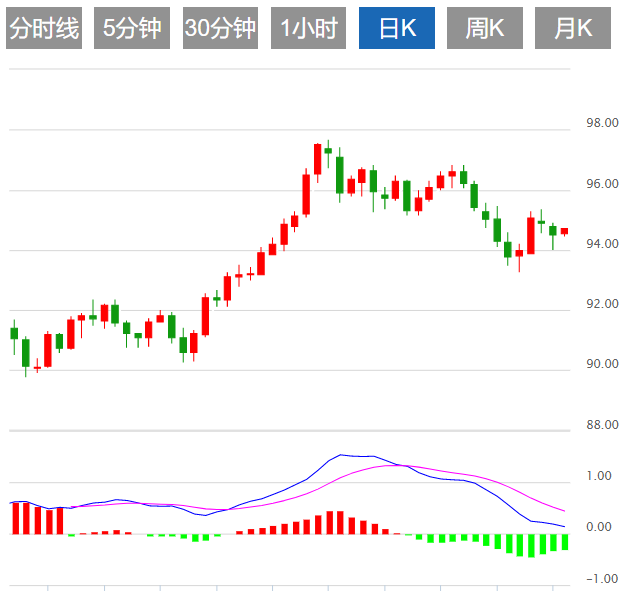Click the last red candlestick on the right
Image resolution: width=634 pixels, height=591 pixels.
tap(564, 232)
